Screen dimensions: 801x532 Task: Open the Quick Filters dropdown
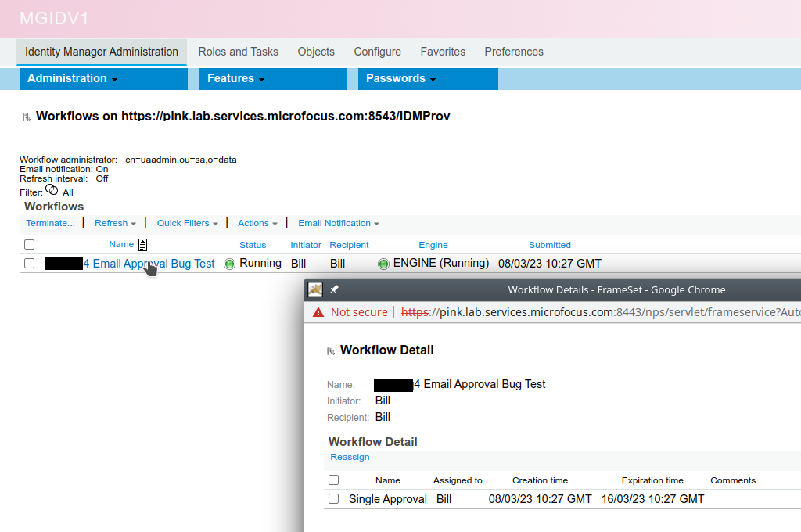point(186,223)
